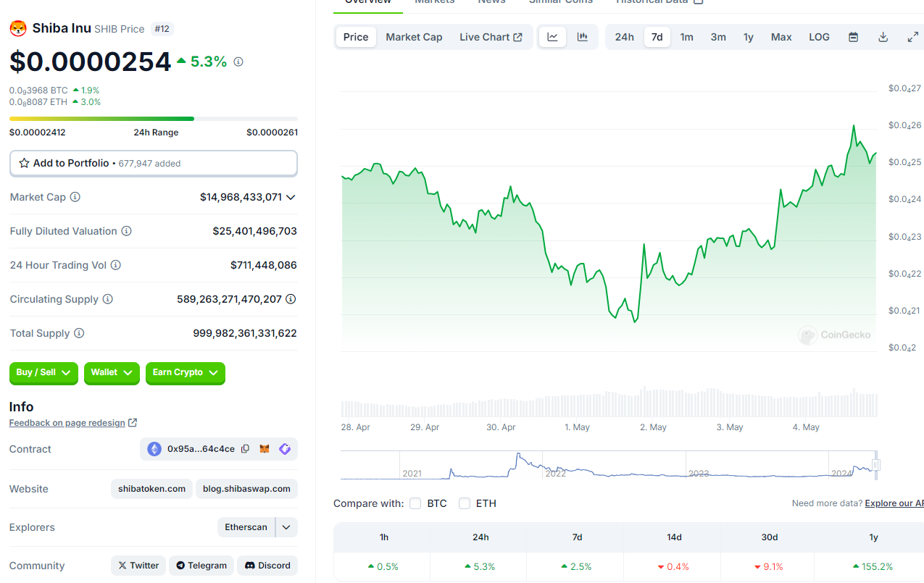Open the Telegram community link
924x583 pixels.
(201, 566)
